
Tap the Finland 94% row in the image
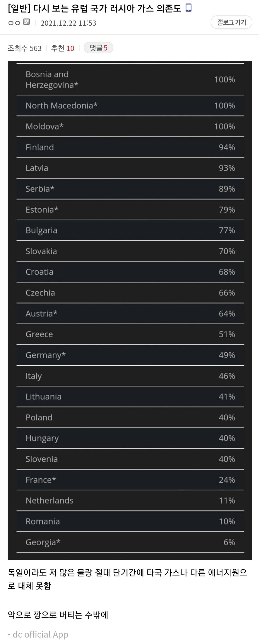click(130, 147)
